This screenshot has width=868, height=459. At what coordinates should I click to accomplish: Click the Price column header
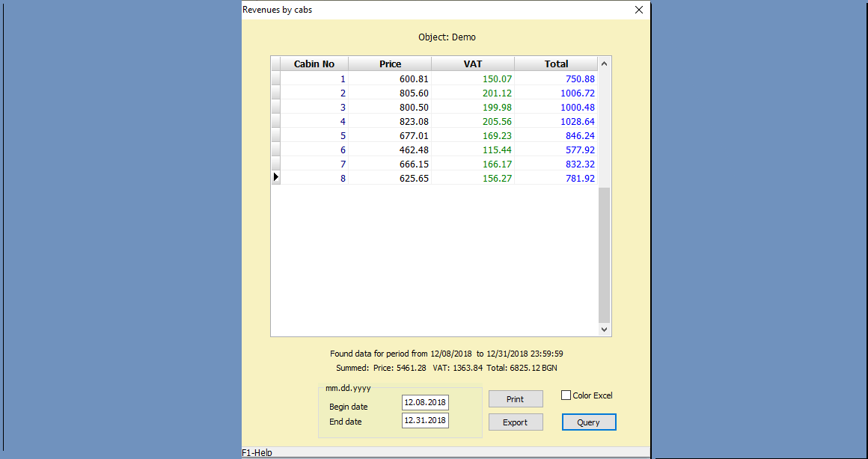coord(390,64)
